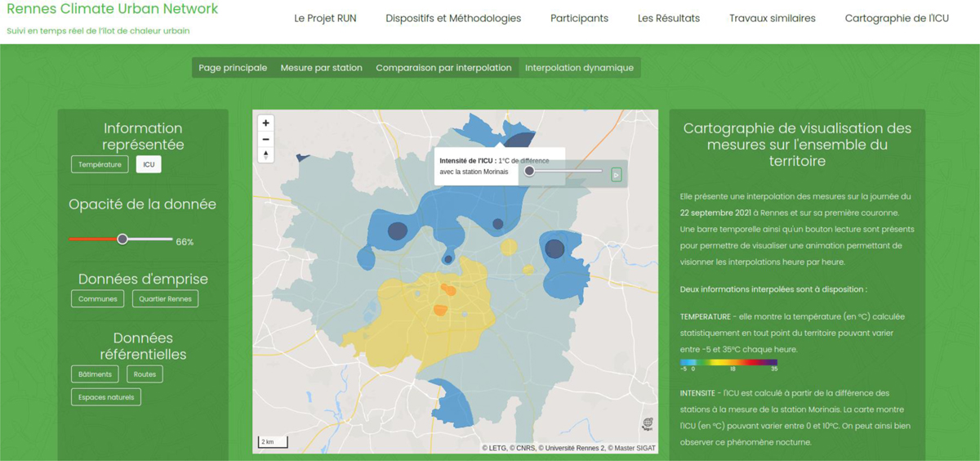Click the 'Cartographie de visualisation des mesures' heading
980x461 pixels.
pyautogui.click(x=797, y=145)
